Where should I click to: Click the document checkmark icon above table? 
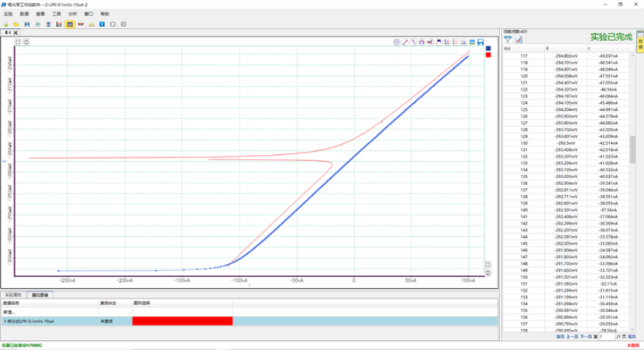(x=518, y=39)
